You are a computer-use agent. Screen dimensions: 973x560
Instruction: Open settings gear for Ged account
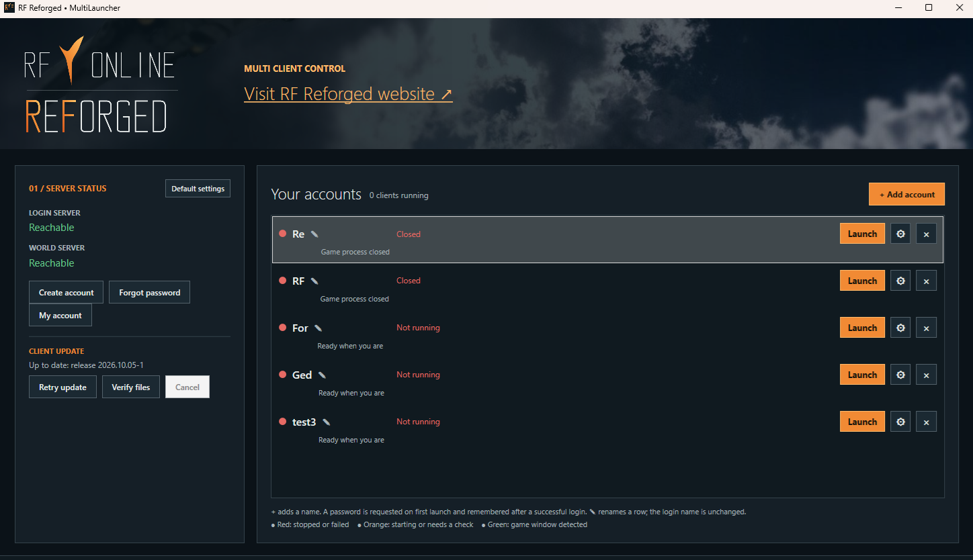click(900, 375)
